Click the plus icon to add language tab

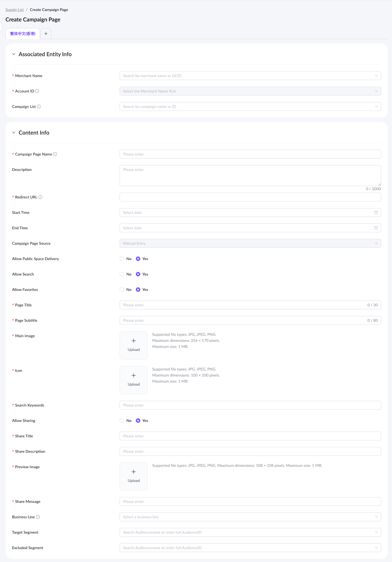[46, 34]
